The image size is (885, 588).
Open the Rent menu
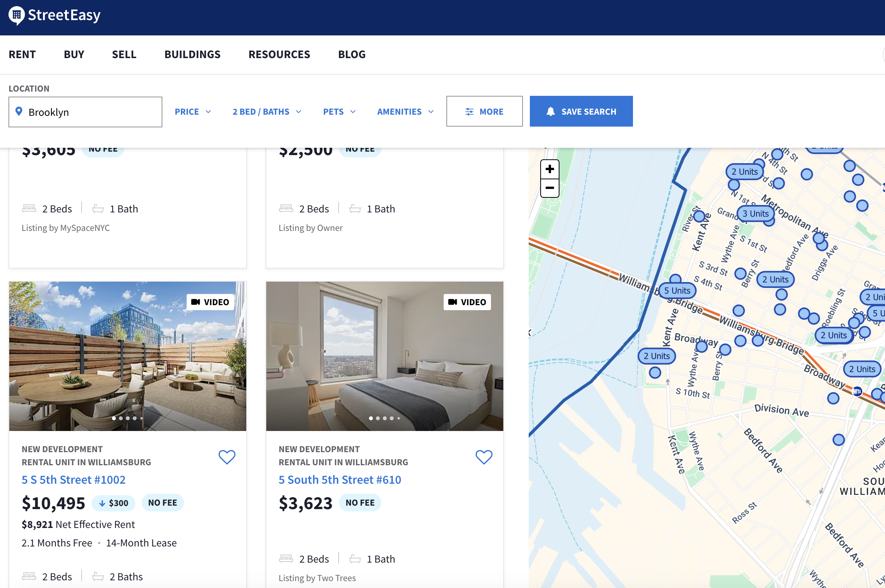tap(22, 54)
